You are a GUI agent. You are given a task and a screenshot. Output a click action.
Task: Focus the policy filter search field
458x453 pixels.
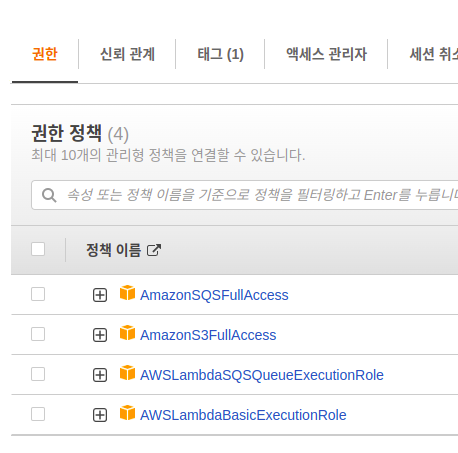tap(245, 195)
